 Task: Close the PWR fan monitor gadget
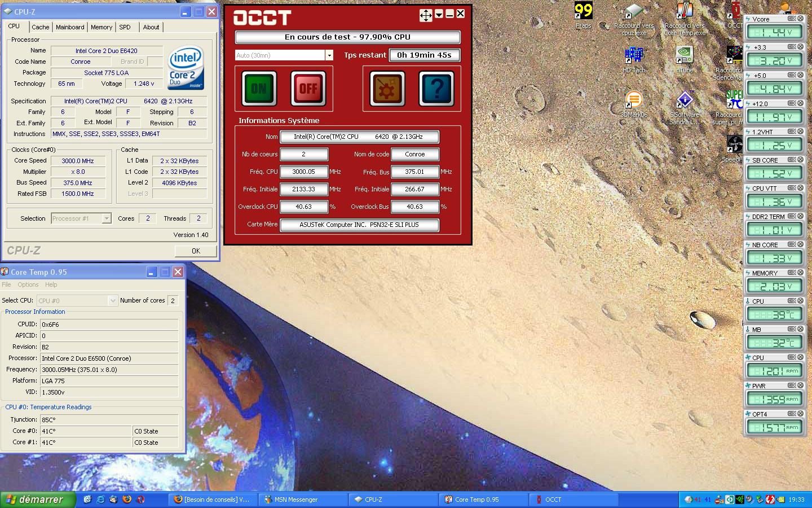point(800,386)
